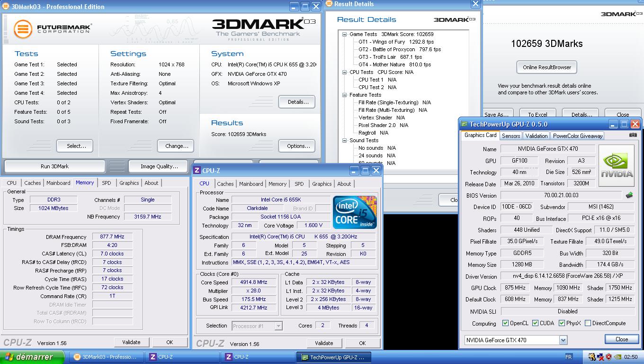Click the DRAM Frequency 877.7 MHz value

point(112,237)
